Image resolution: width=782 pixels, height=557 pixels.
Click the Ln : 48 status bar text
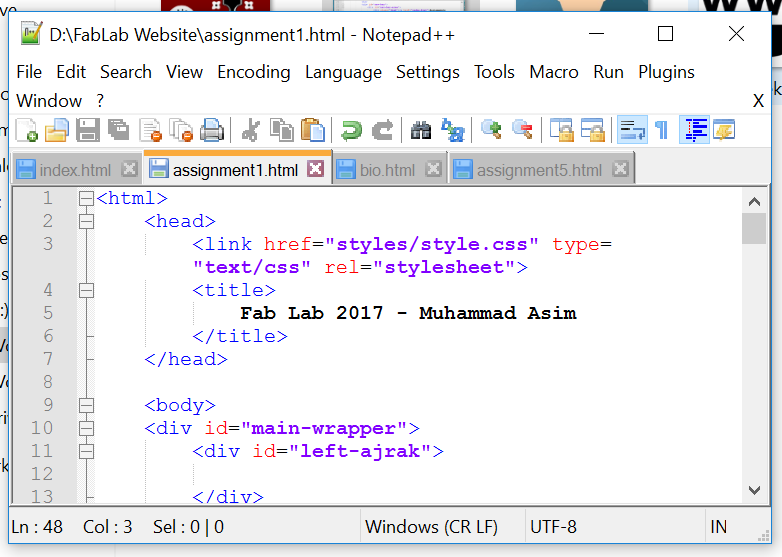tap(37, 527)
